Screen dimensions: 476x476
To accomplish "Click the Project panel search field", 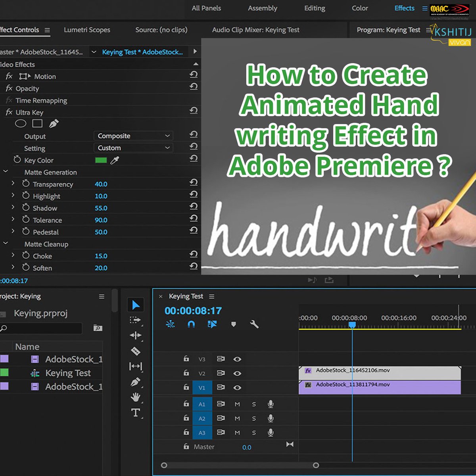I will point(41,328).
